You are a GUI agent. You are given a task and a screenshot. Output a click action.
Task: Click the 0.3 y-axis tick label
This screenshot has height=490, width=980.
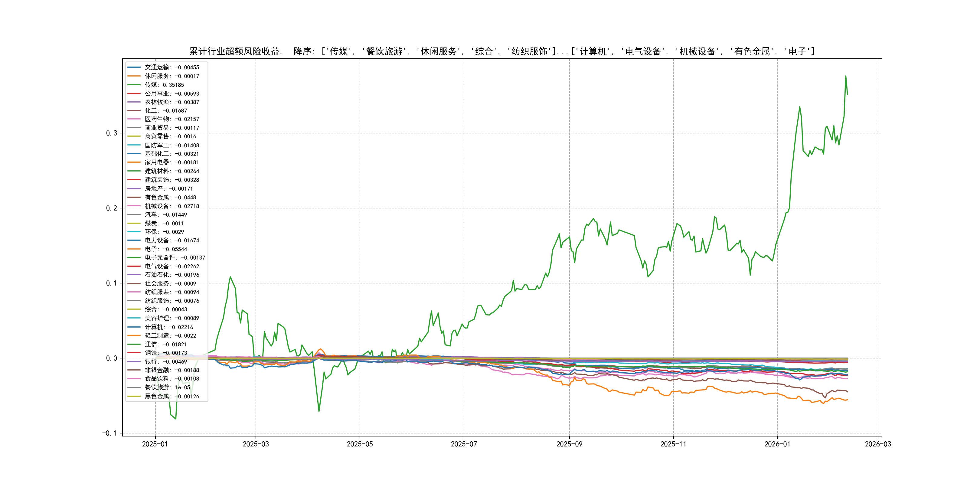[x=112, y=133]
